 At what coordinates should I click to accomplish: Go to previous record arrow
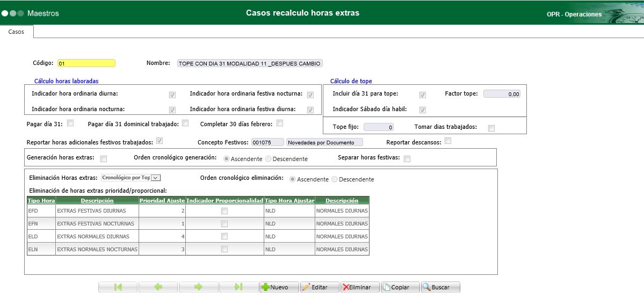coord(158,287)
